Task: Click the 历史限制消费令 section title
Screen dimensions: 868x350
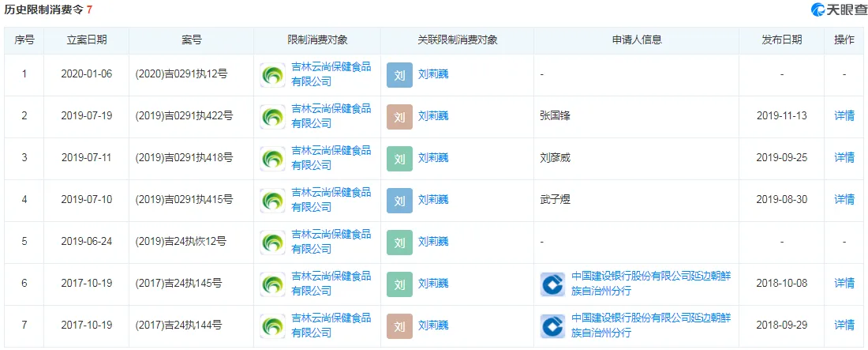Action: pyautogui.click(x=43, y=9)
